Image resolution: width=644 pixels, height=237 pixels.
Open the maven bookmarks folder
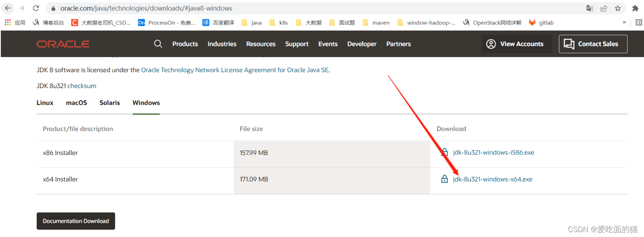[376, 22]
